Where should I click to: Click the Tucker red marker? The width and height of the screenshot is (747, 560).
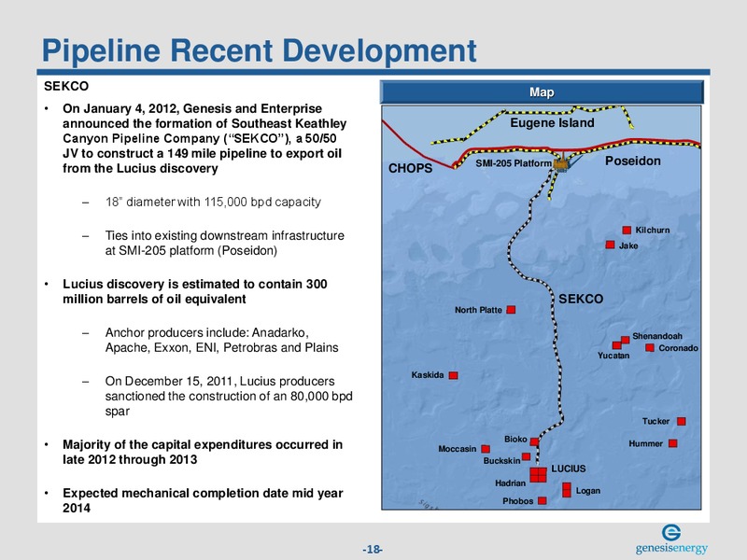(682, 421)
